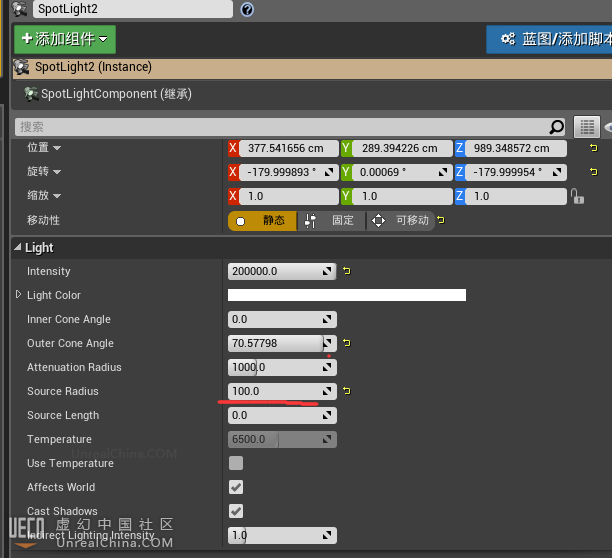Enable the Use Temperature checkbox
Viewport: 612px width, 558px height.
pos(236,463)
